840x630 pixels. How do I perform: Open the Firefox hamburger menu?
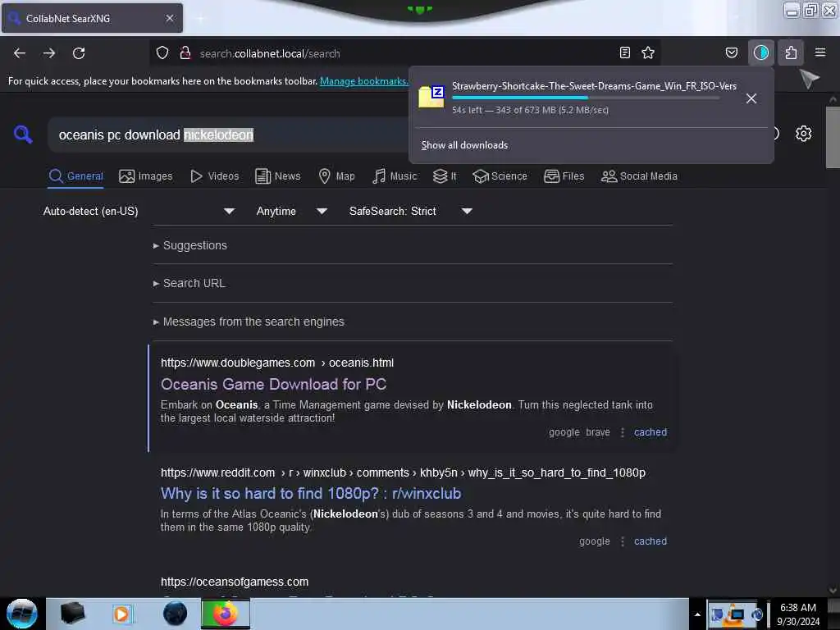tap(820, 52)
